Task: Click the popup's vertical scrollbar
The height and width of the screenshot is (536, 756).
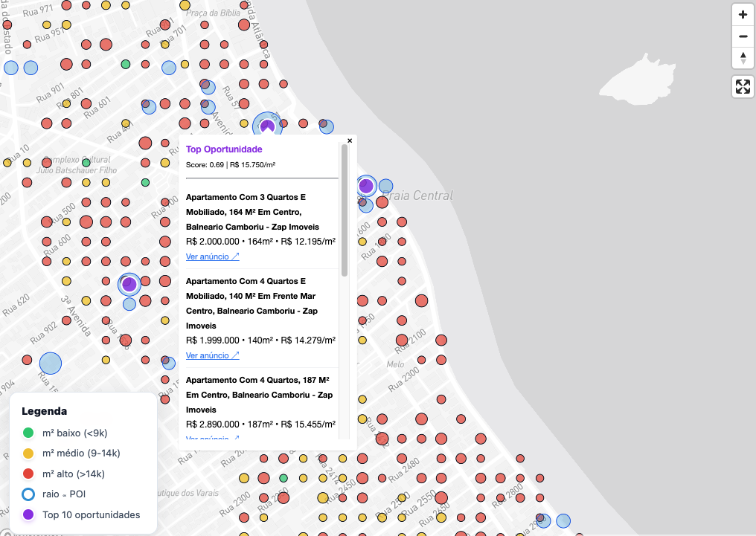Action: pyautogui.click(x=344, y=210)
